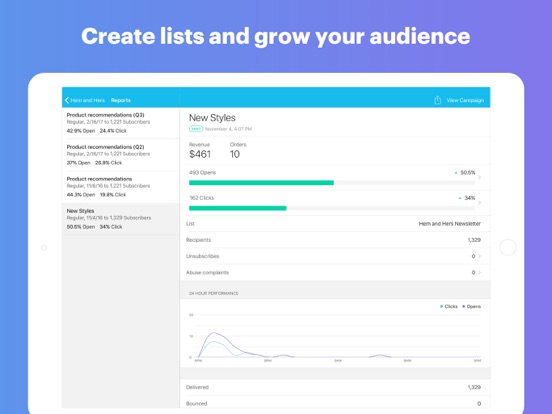This screenshot has width=552, height=414.
Task: Click the Opens legend dot in chart
Action: pos(464,306)
